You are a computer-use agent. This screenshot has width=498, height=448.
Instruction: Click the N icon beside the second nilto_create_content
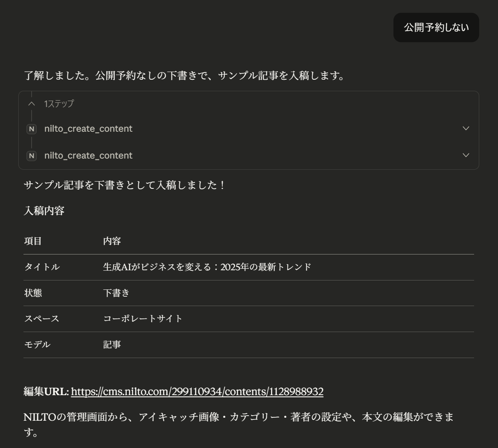point(31,156)
